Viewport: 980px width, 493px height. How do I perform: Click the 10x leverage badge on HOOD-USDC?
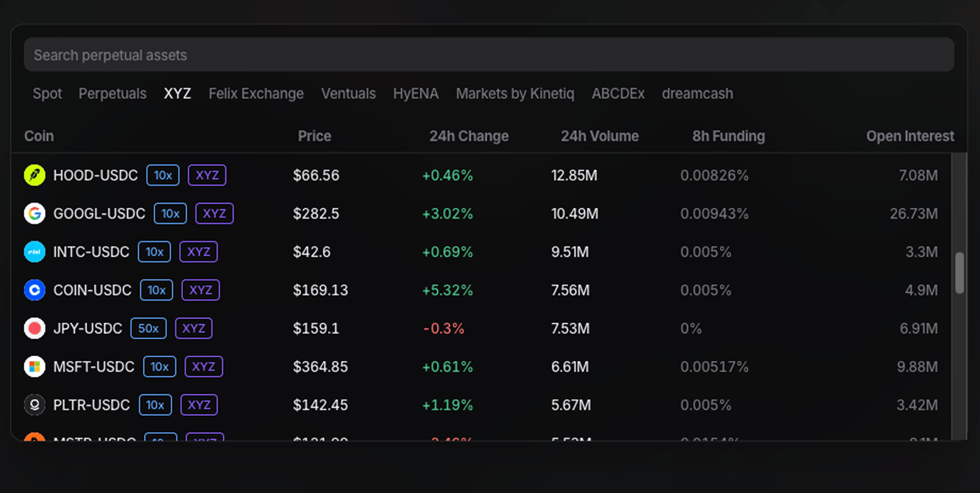click(x=163, y=175)
